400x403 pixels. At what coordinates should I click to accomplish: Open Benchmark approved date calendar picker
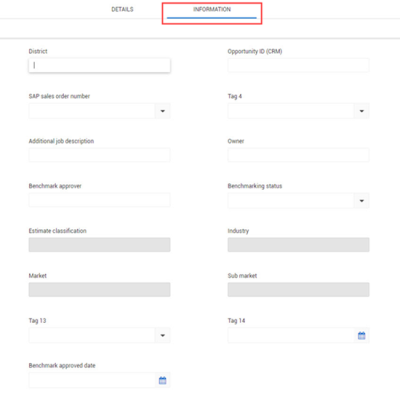[x=162, y=380]
